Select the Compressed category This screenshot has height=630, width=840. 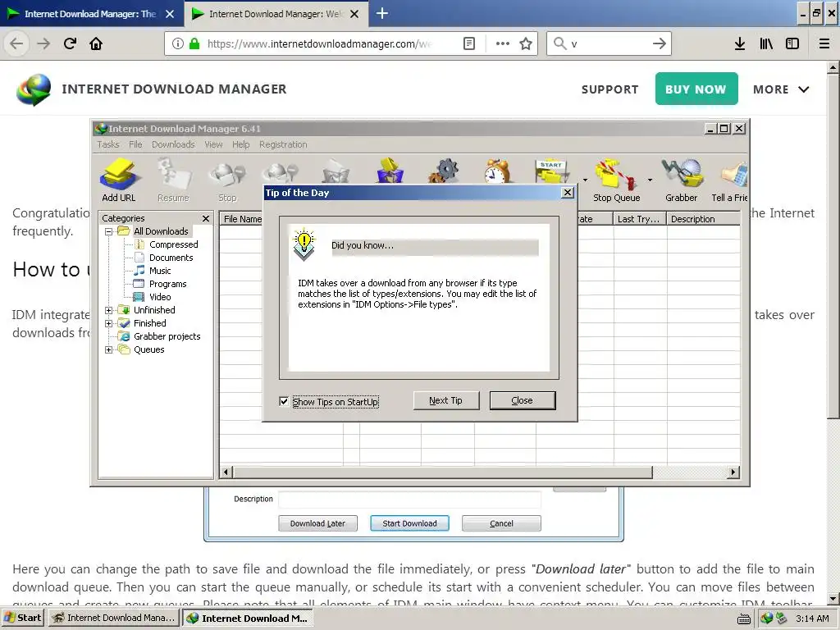pyautogui.click(x=174, y=244)
